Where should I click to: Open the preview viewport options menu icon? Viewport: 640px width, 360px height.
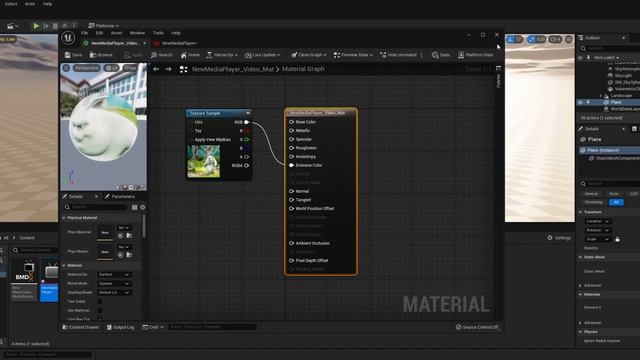(66, 68)
